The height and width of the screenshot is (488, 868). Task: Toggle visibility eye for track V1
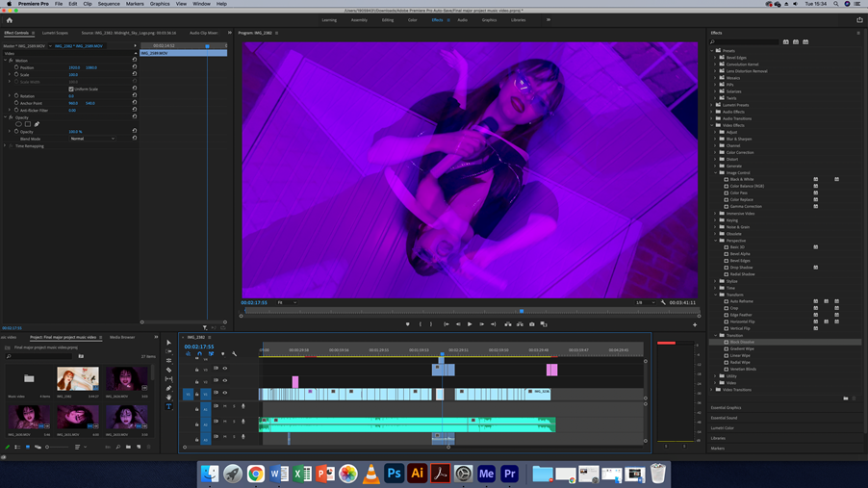coord(225,393)
